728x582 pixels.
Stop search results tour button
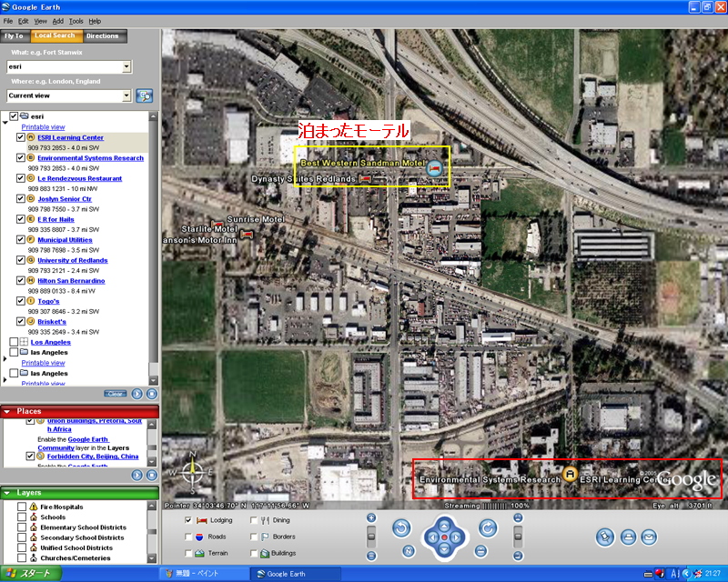(152, 394)
